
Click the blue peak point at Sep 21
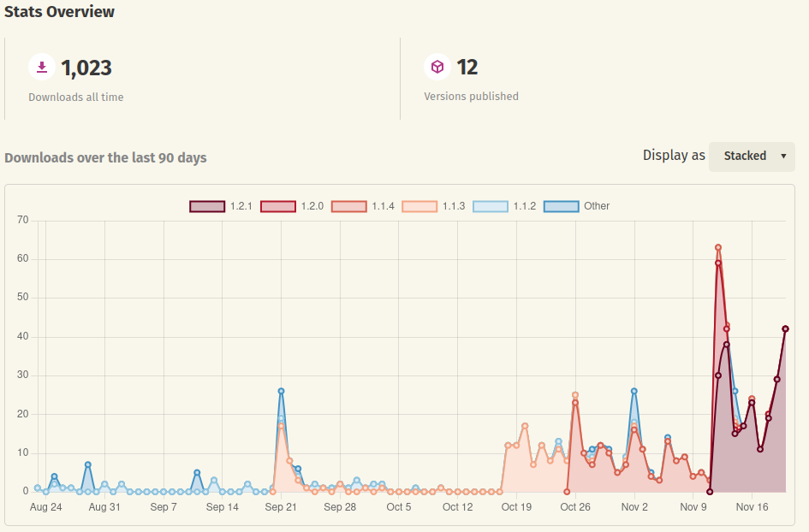pyautogui.click(x=281, y=391)
